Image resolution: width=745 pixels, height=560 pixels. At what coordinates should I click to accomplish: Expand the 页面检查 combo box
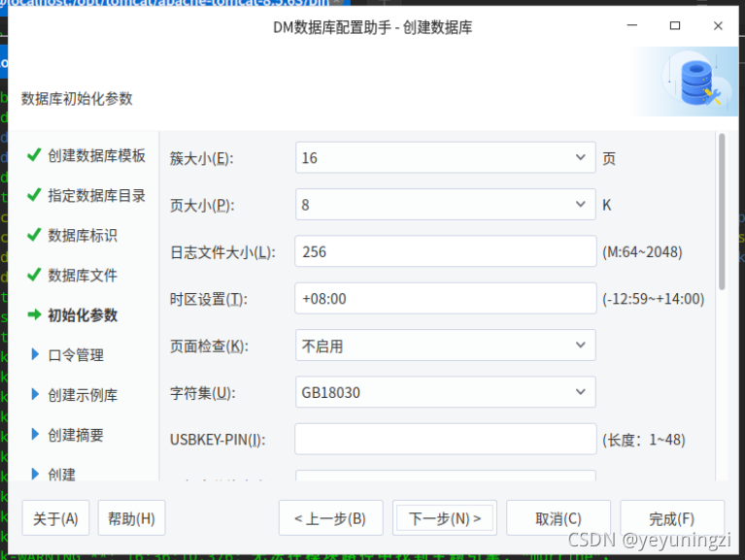pyautogui.click(x=445, y=345)
